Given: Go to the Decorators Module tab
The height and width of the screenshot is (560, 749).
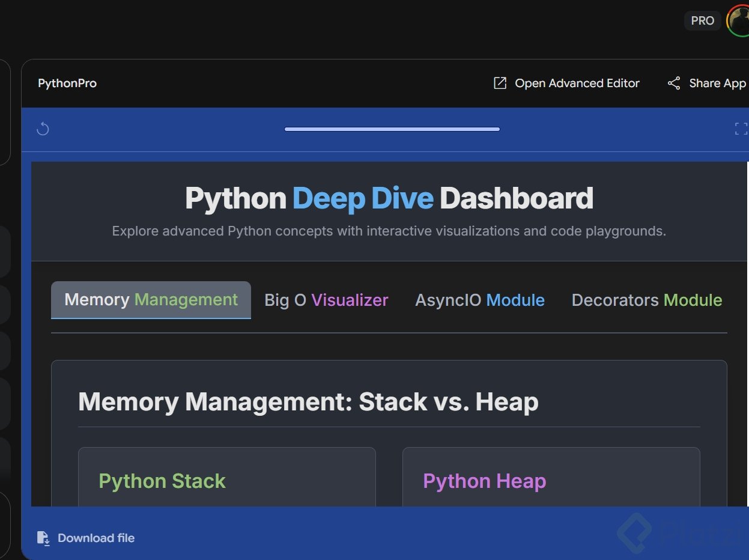Looking at the screenshot, I should tap(646, 300).
